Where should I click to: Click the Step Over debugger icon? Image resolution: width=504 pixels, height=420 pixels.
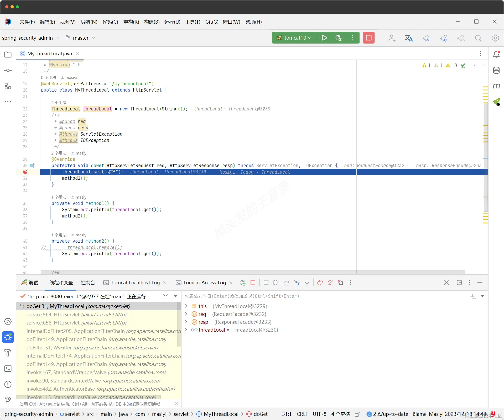pyautogui.click(x=287, y=283)
